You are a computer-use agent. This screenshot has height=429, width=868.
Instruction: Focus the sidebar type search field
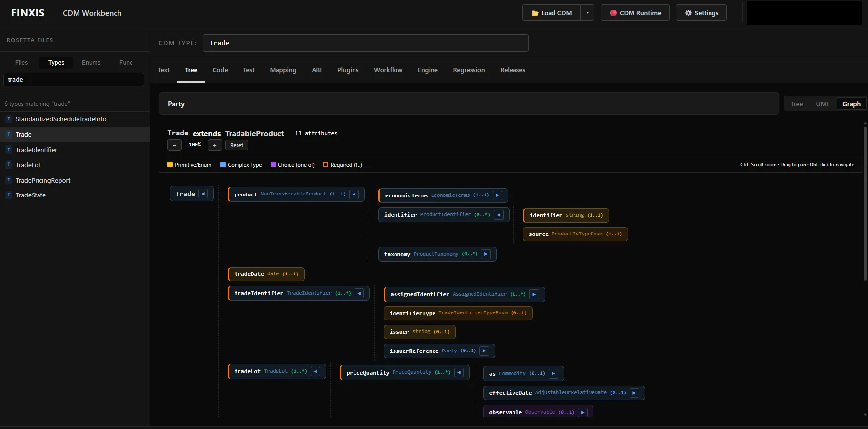[x=74, y=79]
